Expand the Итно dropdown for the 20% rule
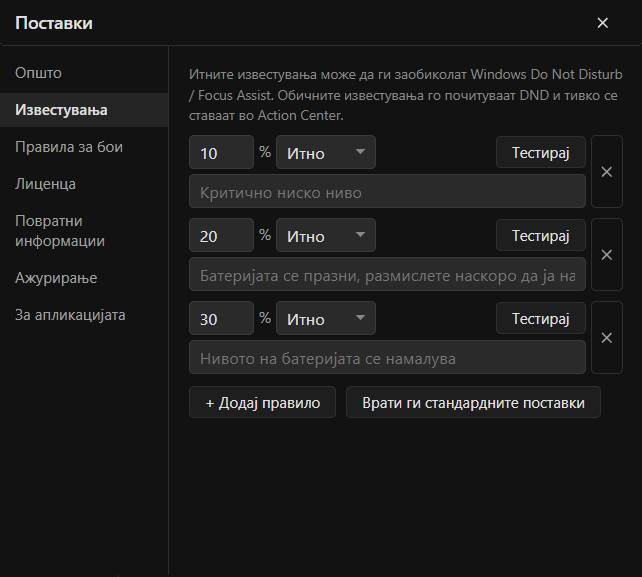642x577 pixels. [x=326, y=235]
